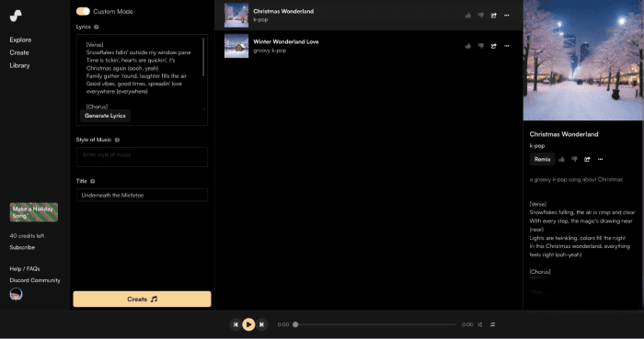Click thumbs up beside the Remix button
This screenshot has height=339, width=644.
click(561, 160)
